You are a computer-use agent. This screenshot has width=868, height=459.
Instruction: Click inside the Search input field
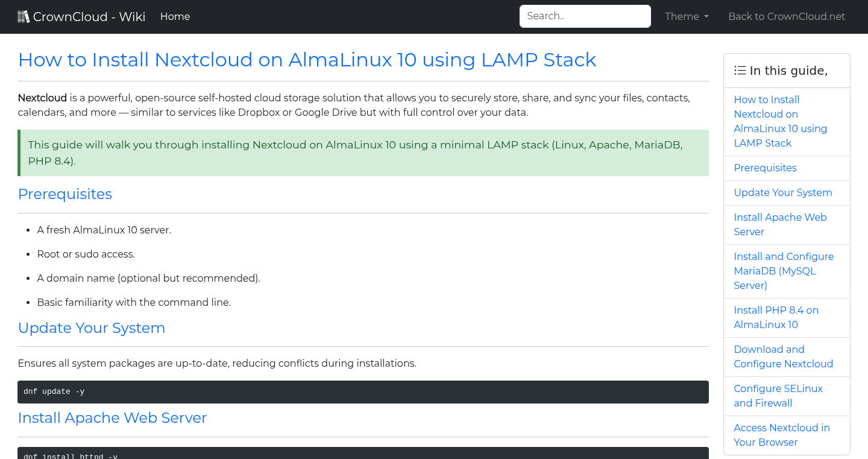[585, 16]
